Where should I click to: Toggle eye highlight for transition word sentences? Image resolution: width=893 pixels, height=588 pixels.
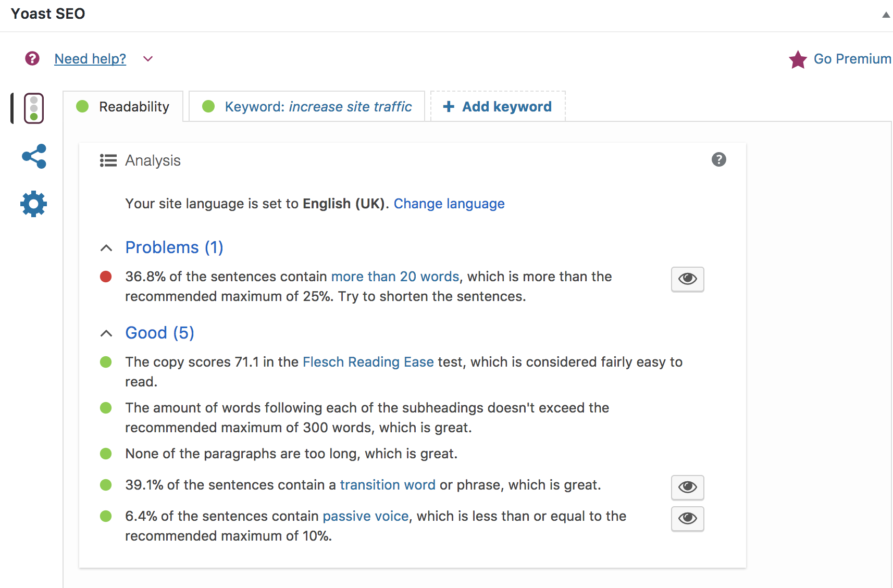click(688, 487)
